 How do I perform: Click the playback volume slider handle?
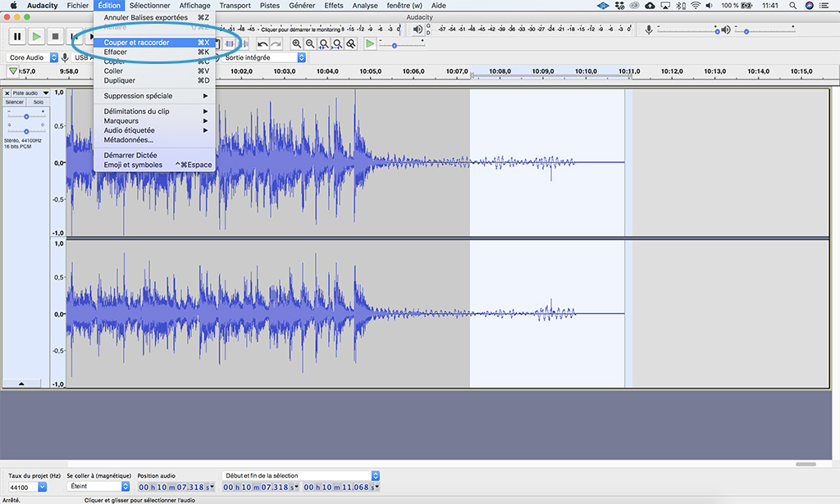746,32
